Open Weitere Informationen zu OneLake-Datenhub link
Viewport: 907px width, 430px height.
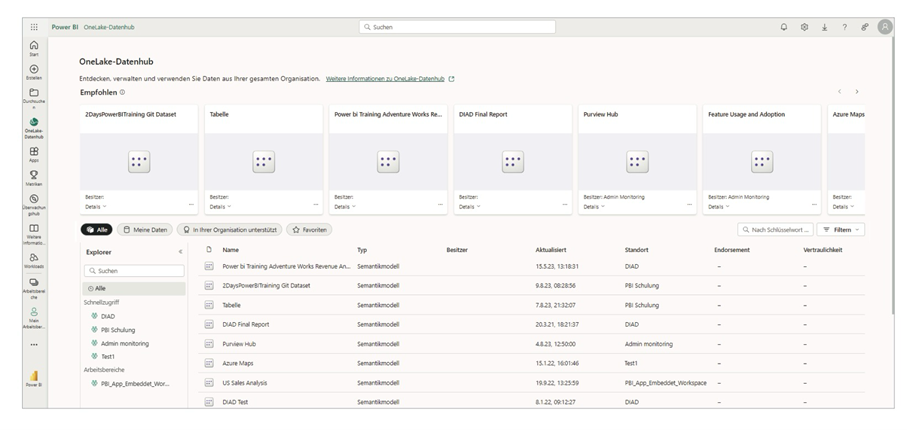(x=385, y=79)
